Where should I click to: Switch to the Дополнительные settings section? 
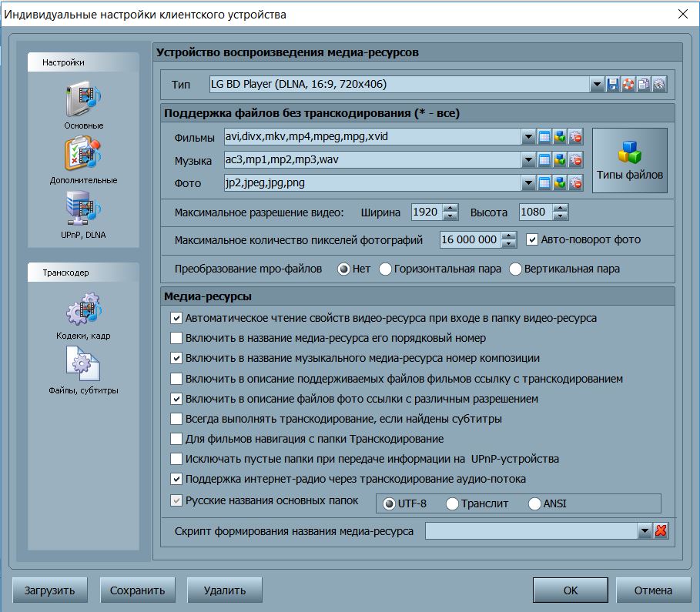(83, 159)
